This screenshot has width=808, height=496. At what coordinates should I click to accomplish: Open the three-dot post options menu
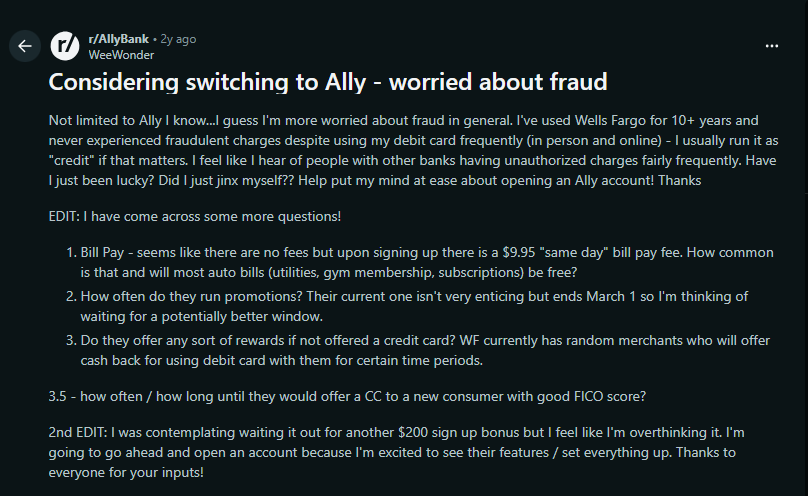click(x=771, y=46)
